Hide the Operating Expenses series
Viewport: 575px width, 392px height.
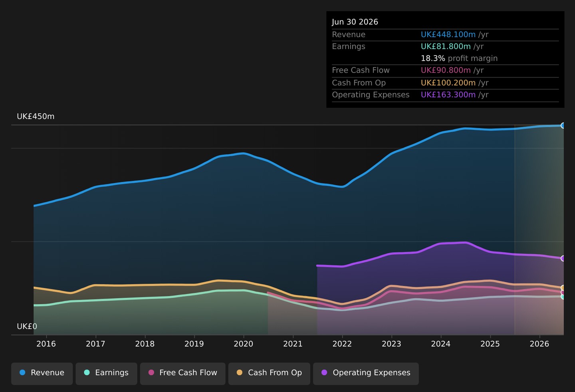pyautogui.click(x=366, y=374)
